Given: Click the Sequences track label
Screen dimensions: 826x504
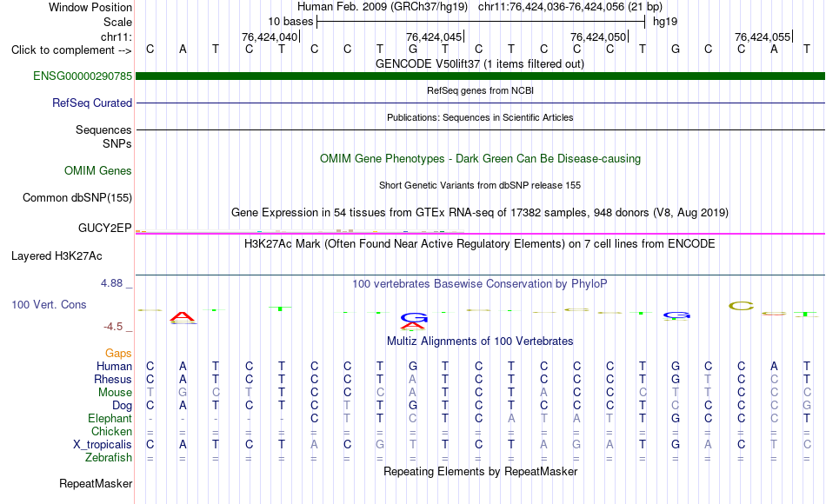Looking at the screenshot, I should (103, 129).
